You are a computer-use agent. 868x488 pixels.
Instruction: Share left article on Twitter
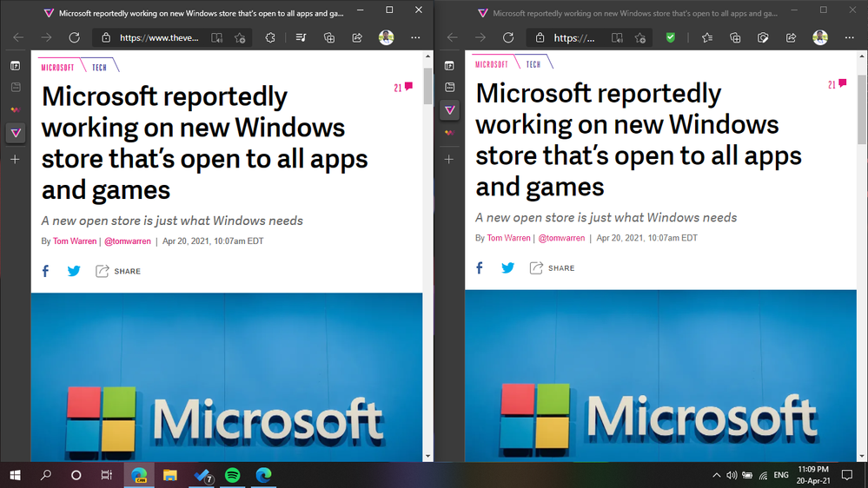(x=74, y=271)
